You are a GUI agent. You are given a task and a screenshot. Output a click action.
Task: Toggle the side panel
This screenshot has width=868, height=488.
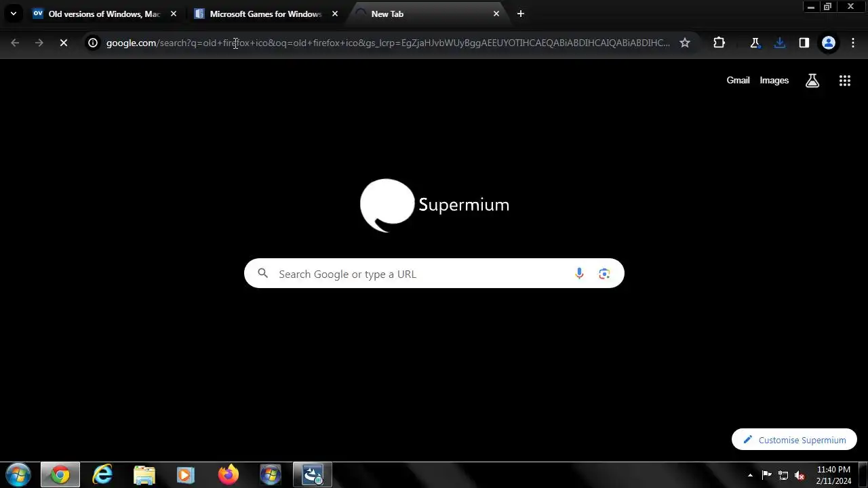pyautogui.click(x=804, y=43)
